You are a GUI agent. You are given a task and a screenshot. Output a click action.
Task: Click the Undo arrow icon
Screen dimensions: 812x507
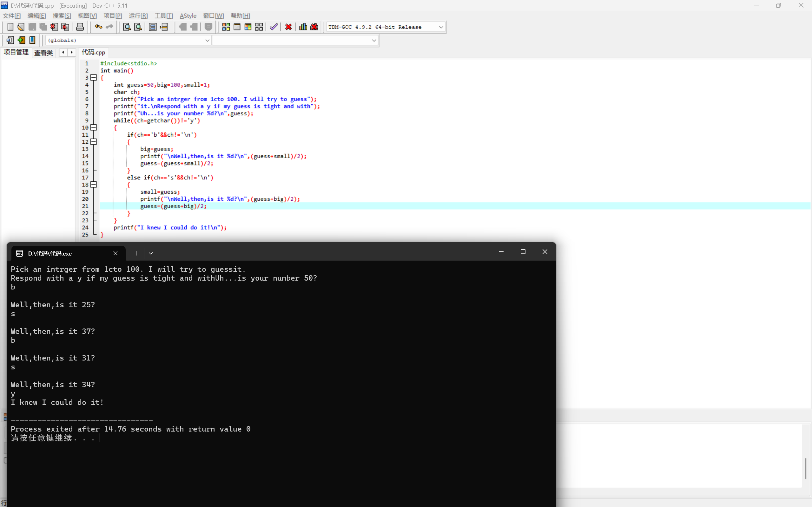[98, 27]
